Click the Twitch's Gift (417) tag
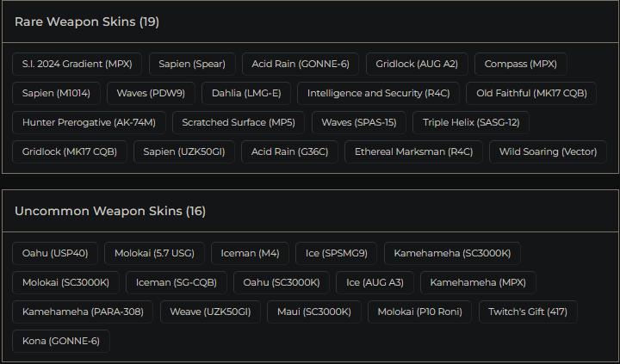 [528, 312]
